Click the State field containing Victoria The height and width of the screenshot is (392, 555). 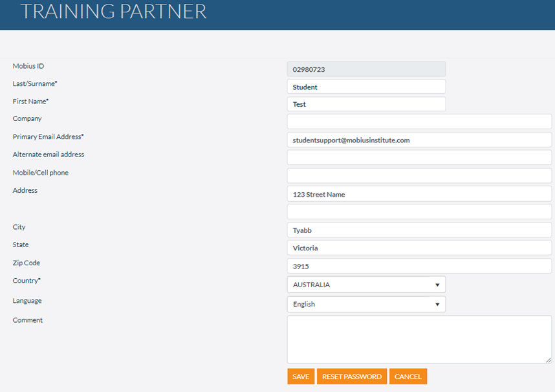pos(419,248)
